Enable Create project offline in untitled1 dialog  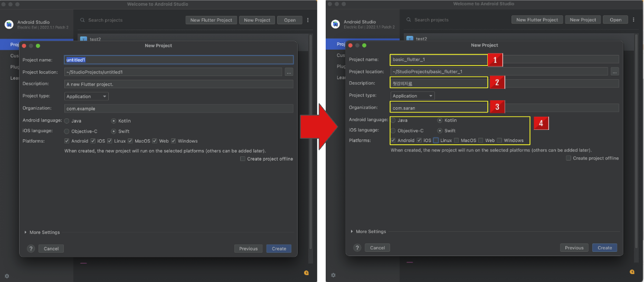(x=243, y=159)
